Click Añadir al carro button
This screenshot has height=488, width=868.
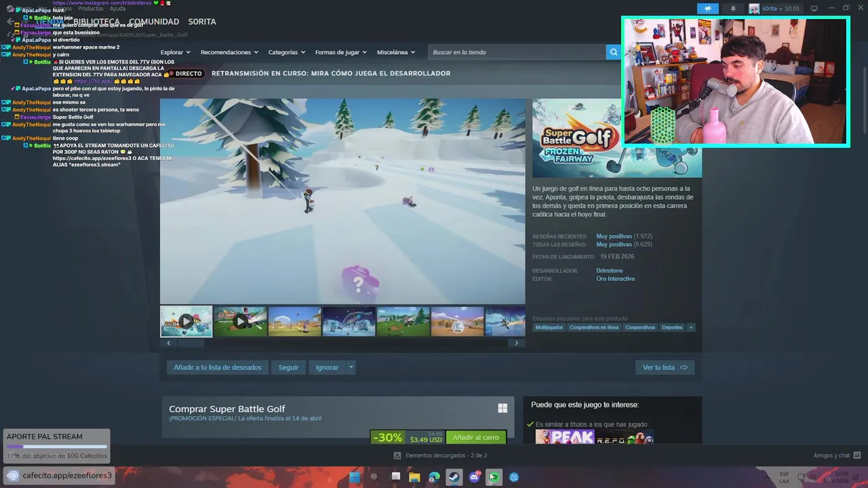[476, 437]
